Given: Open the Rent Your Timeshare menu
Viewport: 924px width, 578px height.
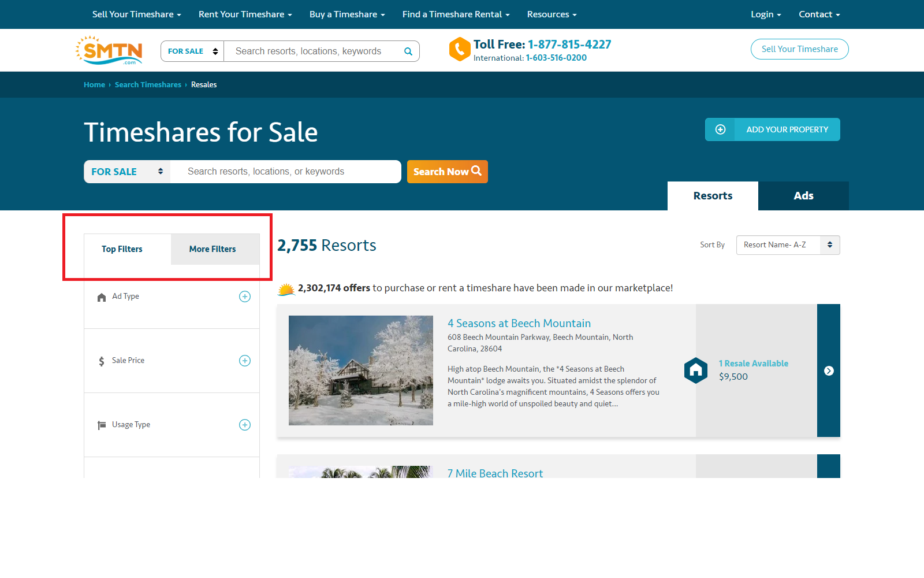Looking at the screenshot, I should (245, 14).
